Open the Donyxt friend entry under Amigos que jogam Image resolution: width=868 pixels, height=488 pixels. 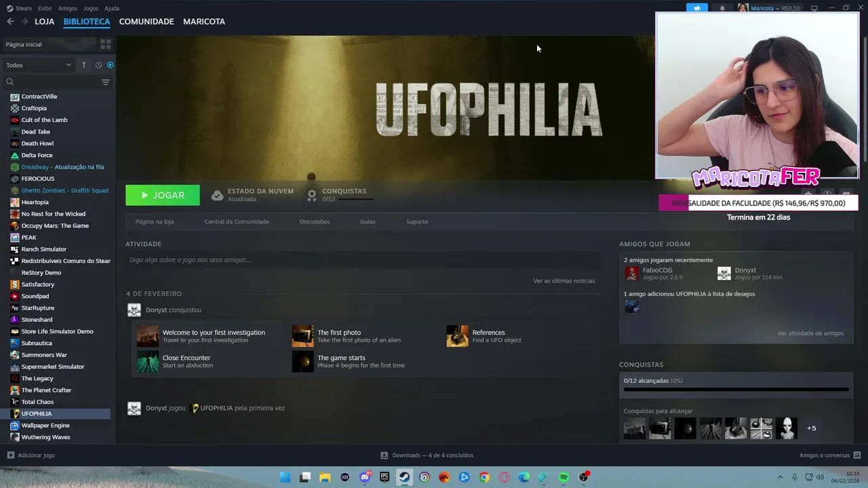(x=750, y=273)
